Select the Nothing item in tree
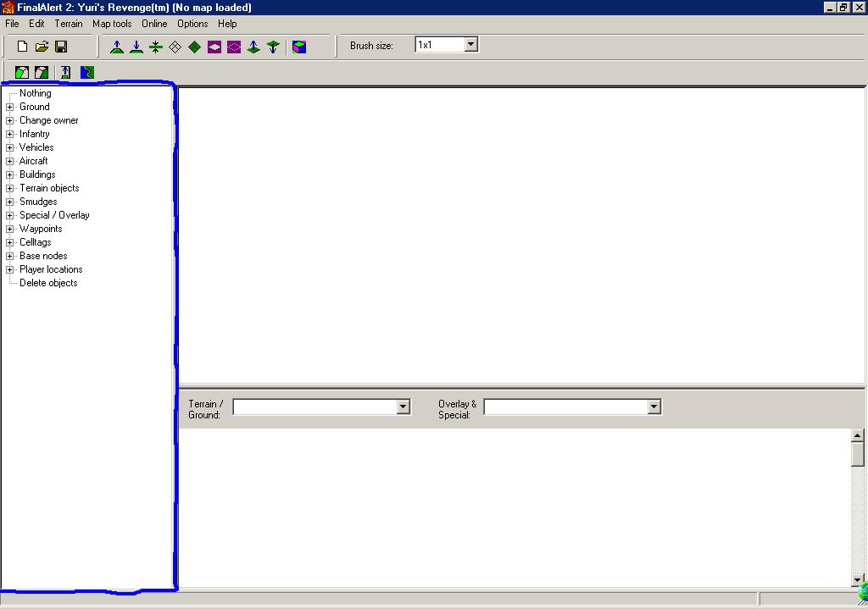Screen dimensions: 868x609 pos(35,93)
